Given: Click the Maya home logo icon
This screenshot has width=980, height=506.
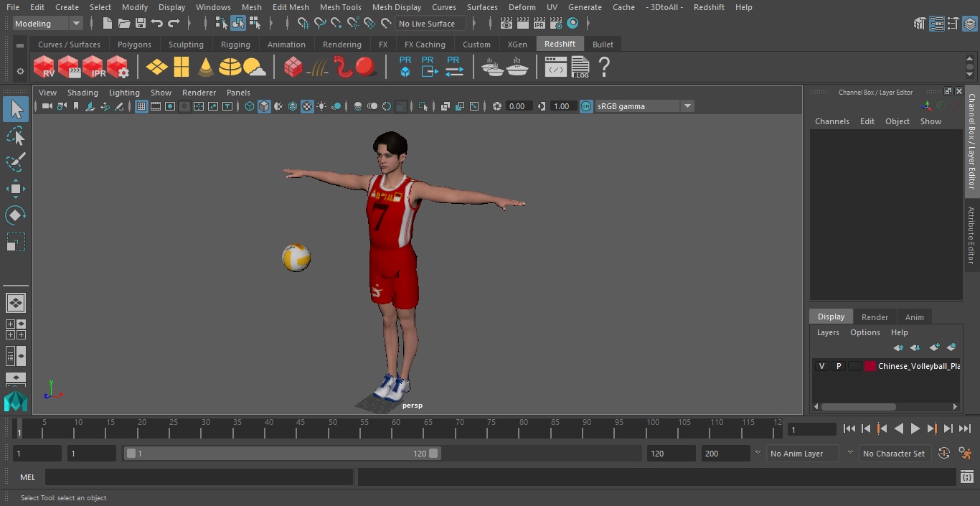Looking at the screenshot, I should click(16, 400).
